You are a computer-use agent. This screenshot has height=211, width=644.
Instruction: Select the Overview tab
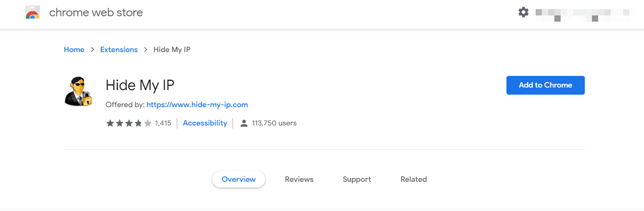point(238,179)
